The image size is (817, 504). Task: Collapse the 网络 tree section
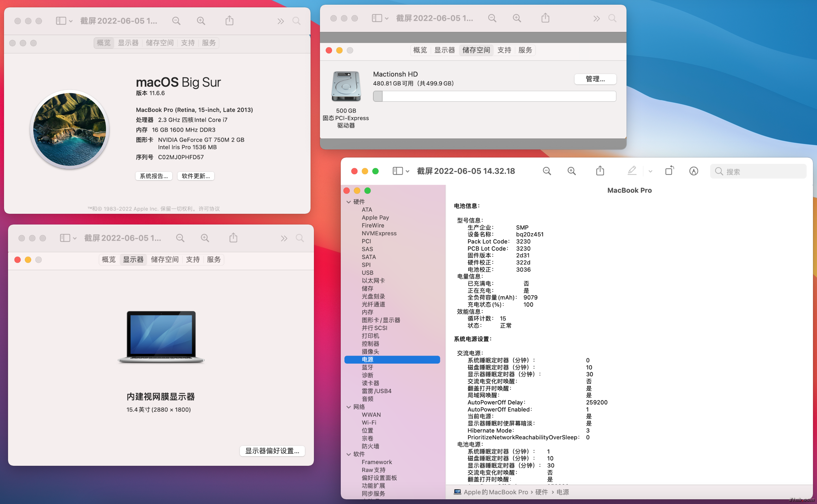click(348, 407)
